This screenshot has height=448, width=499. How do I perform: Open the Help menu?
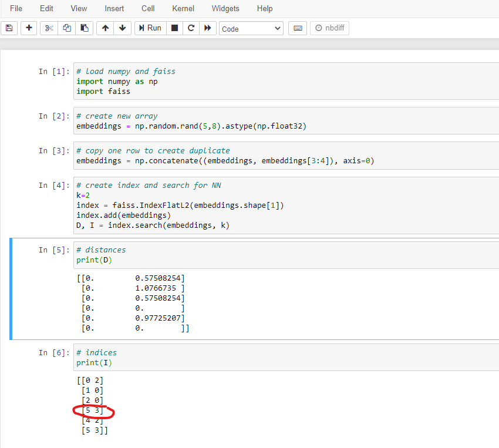(x=265, y=9)
